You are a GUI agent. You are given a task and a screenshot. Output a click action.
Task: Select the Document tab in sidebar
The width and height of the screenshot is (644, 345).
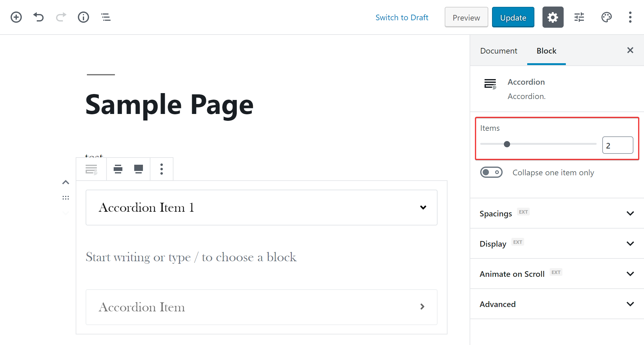pyautogui.click(x=499, y=51)
